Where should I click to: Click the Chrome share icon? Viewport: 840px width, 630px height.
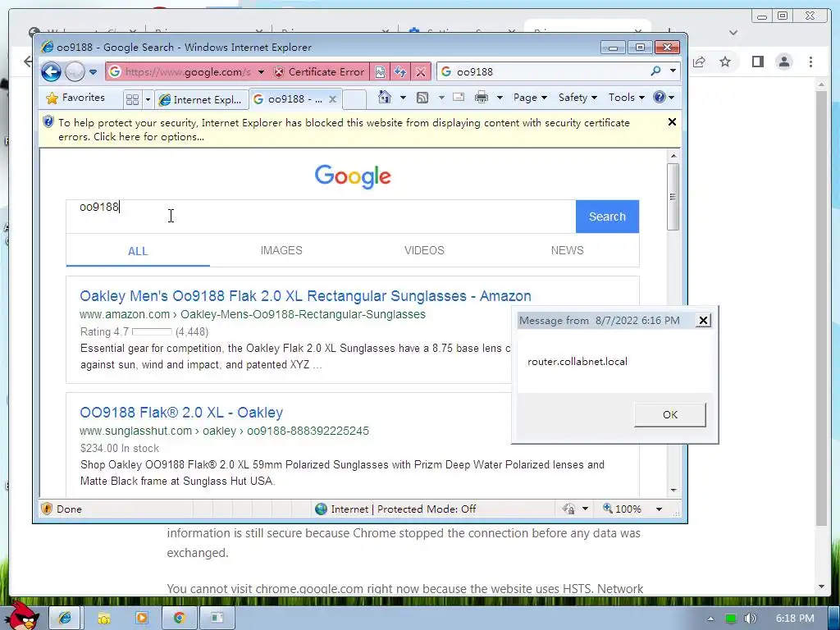[699, 62]
